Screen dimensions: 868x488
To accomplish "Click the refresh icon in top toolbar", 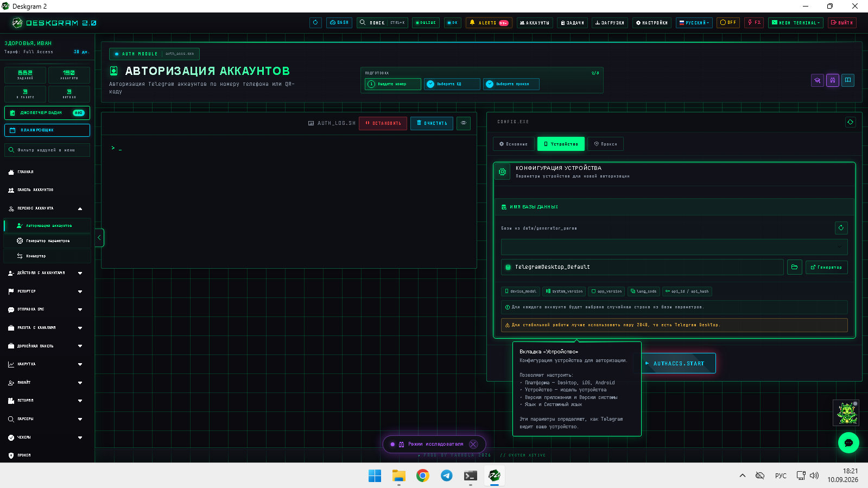I will (315, 23).
